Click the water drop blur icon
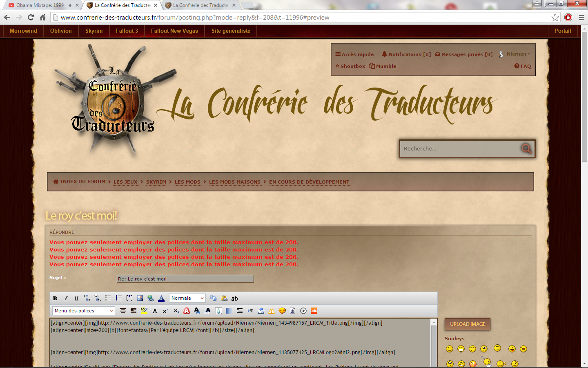 tap(218, 311)
